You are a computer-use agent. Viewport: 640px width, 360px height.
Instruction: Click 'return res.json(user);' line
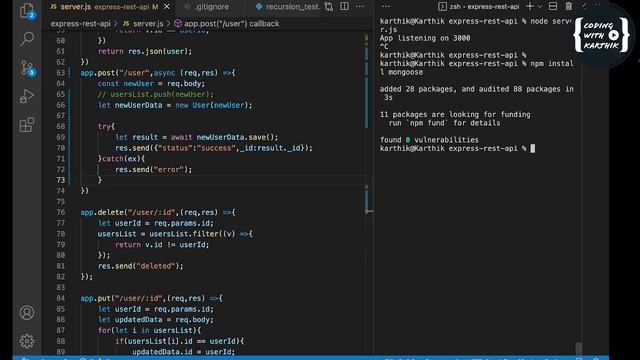144,51
